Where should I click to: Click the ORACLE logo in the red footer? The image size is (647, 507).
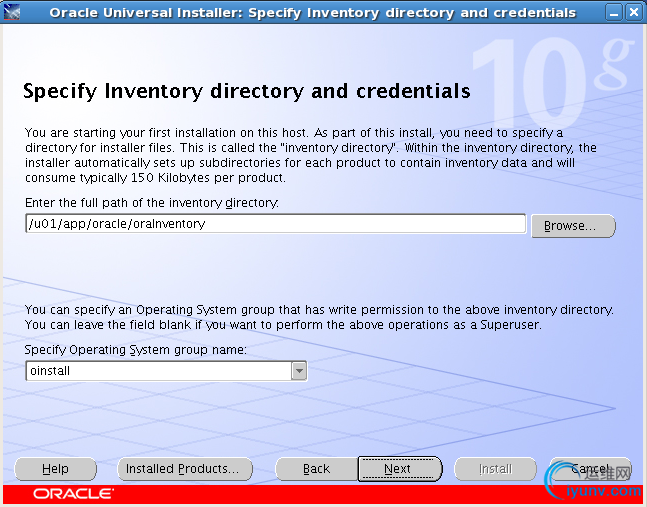73,494
